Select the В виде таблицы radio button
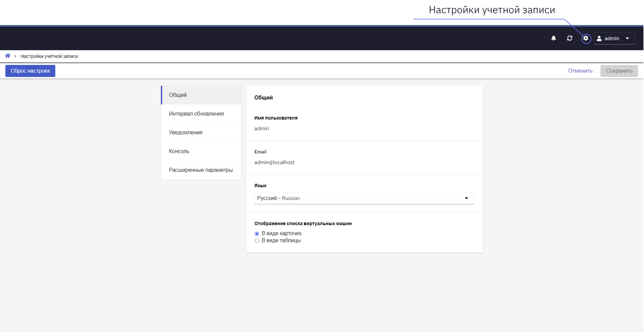 click(257, 241)
